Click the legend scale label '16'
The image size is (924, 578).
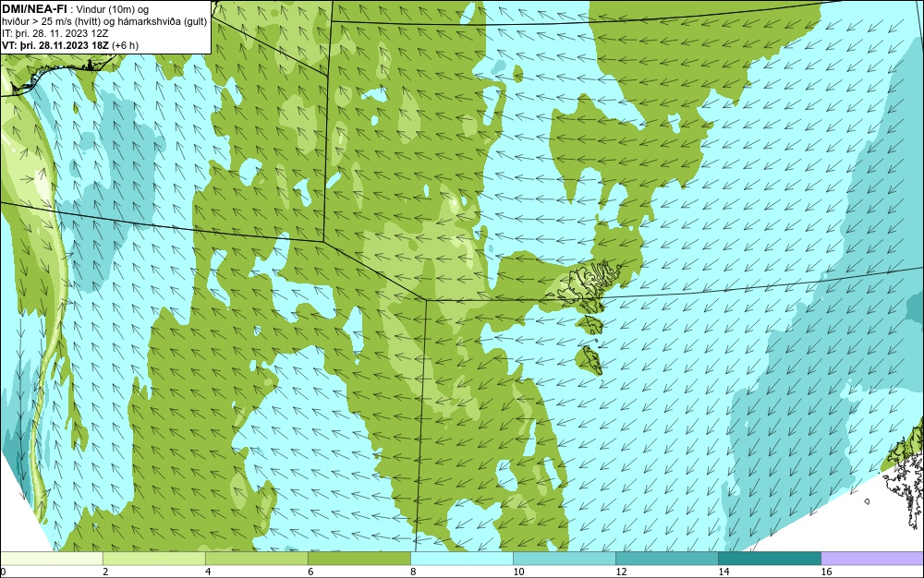(826, 572)
